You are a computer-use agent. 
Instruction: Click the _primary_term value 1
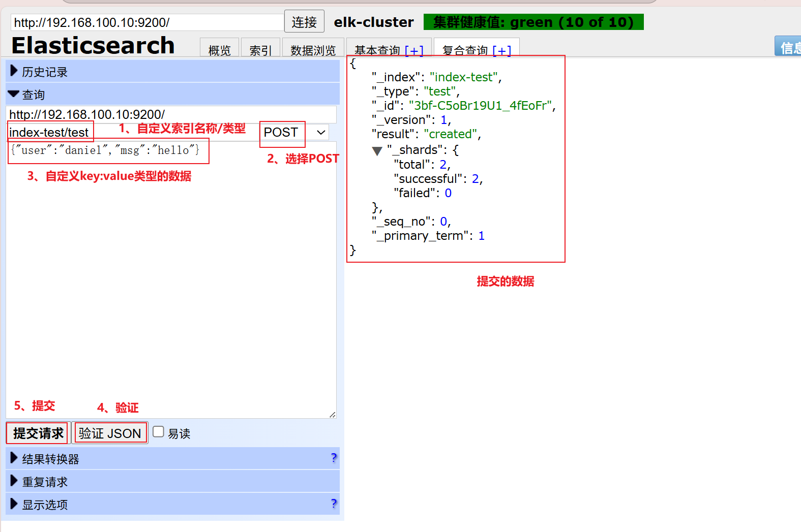[481, 235]
